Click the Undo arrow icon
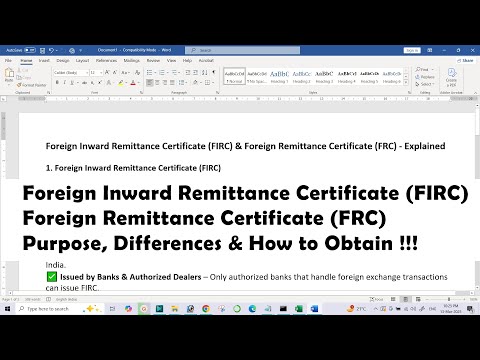Screen dimensions: 480x360 51,50
